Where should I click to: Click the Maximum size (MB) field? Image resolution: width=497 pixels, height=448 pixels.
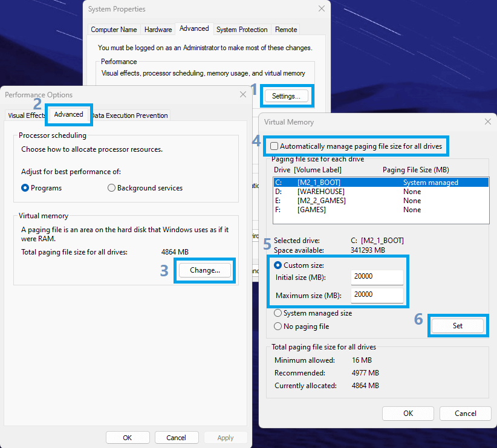[377, 295]
